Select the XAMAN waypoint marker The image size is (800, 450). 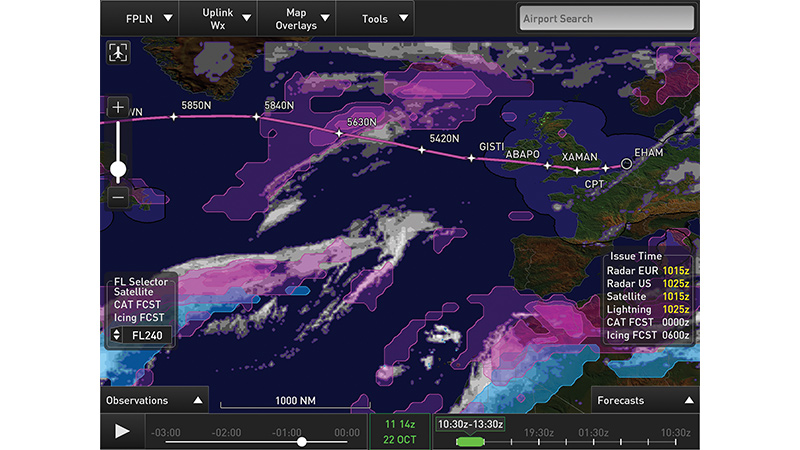[577, 170]
